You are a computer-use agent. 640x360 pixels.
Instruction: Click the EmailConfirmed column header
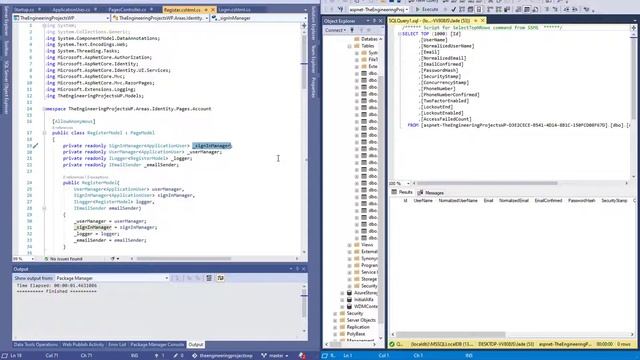(x=548, y=200)
